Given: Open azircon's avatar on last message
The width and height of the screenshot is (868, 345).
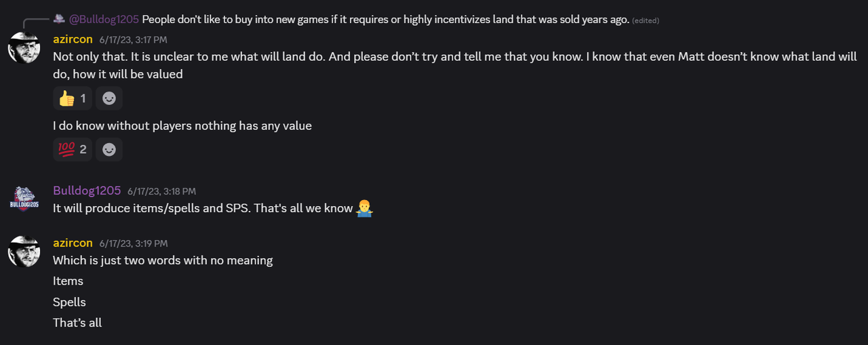Looking at the screenshot, I should (x=24, y=251).
